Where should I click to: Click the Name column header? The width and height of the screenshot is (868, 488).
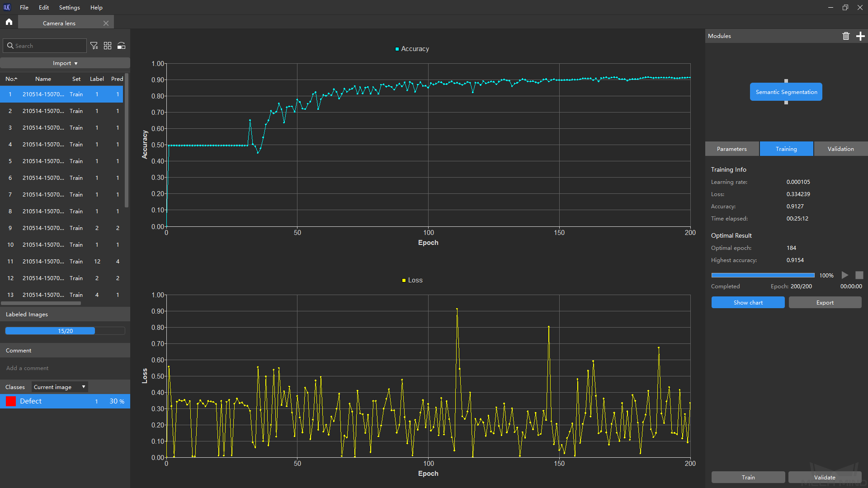click(43, 79)
